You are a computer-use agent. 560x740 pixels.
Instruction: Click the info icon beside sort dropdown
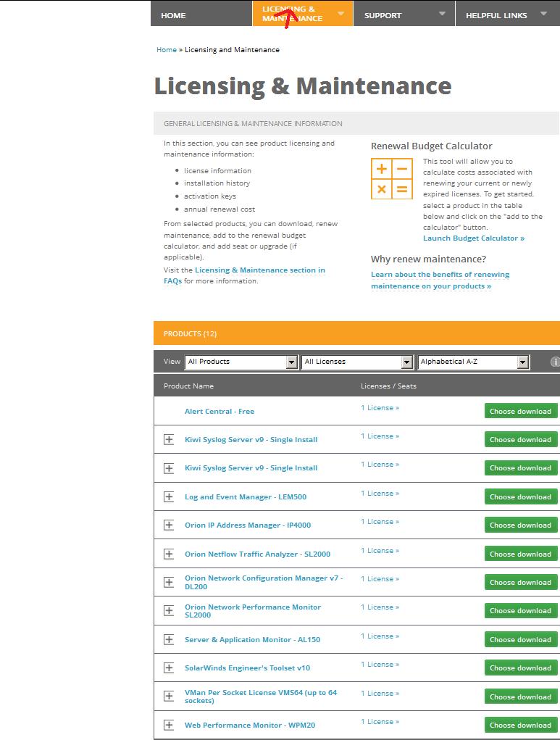click(555, 362)
